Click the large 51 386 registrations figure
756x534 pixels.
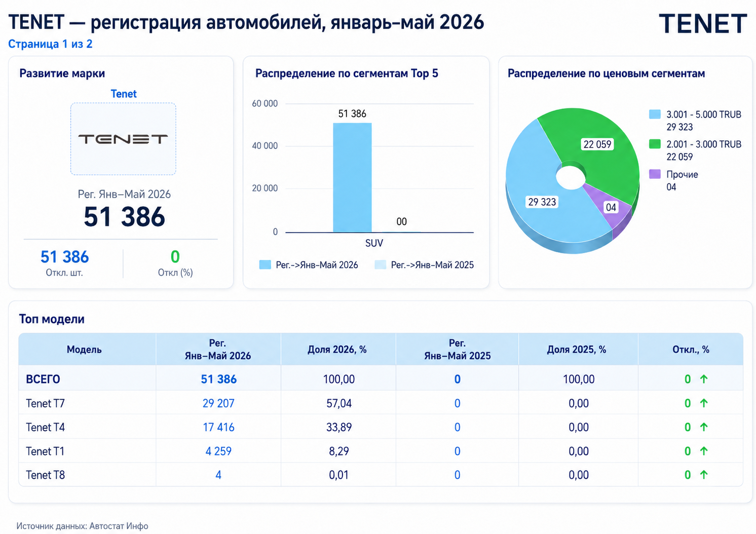(x=124, y=217)
